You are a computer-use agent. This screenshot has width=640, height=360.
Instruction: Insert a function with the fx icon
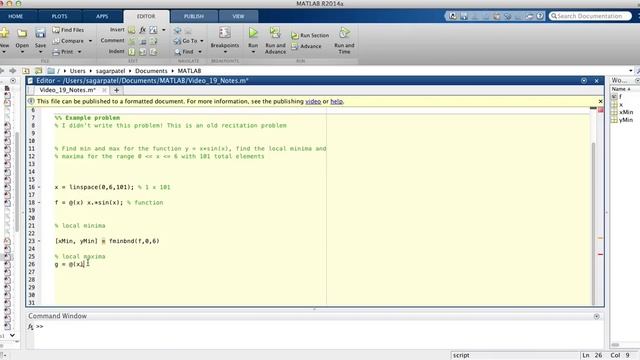point(142,30)
